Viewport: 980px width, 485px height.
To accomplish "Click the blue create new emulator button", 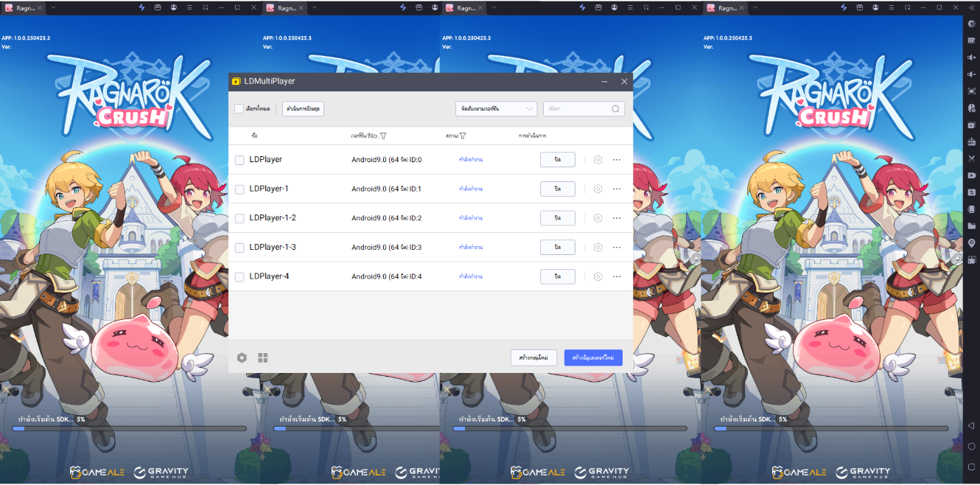I will click(593, 357).
